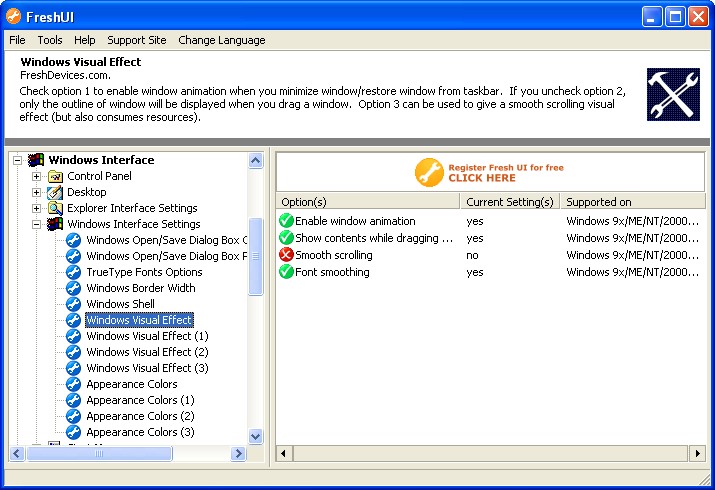The width and height of the screenshot is (715, 490).
Task: Toggle red X for Smooth scrolling
Action: coord(286,255)
